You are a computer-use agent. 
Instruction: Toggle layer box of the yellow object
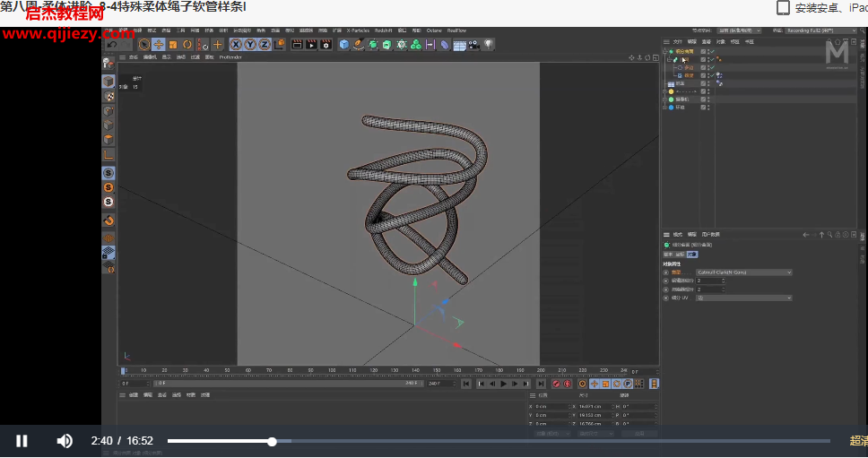[703, 91]
